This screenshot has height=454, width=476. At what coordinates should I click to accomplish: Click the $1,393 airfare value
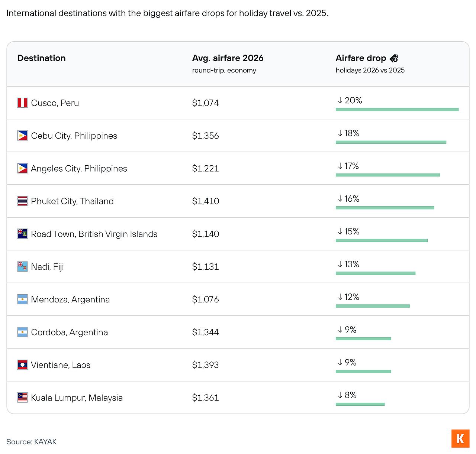[x=206, y=365]
